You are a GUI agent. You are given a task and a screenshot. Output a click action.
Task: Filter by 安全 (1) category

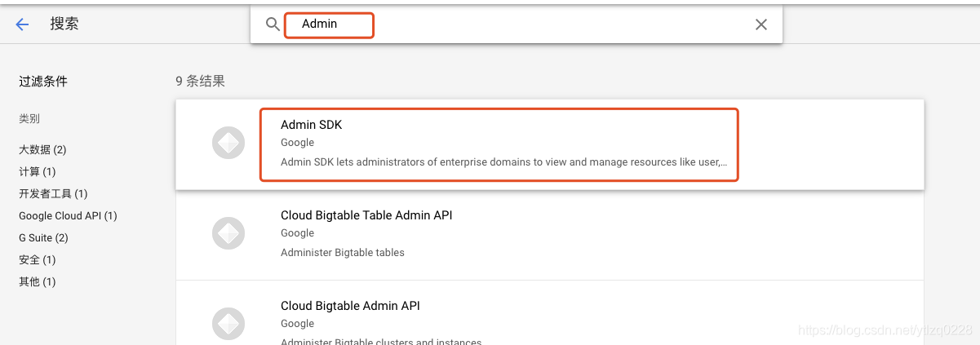38,259
